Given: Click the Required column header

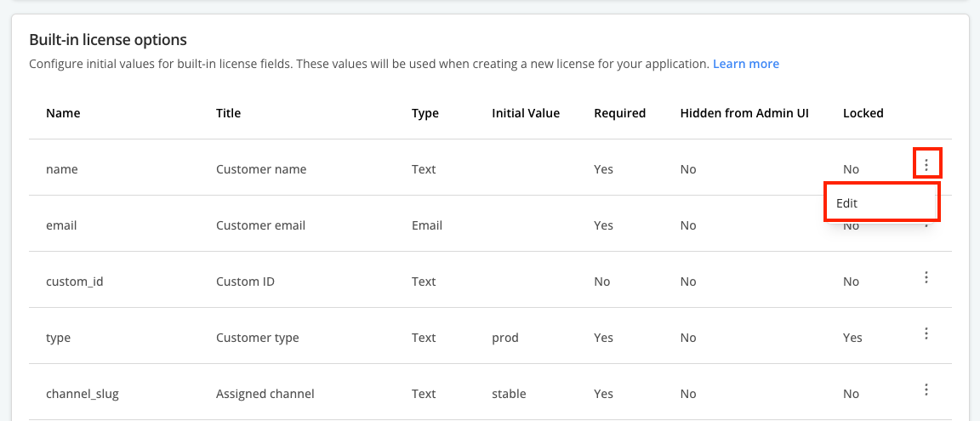Looking at the screenshot, I should coord(619,113).
